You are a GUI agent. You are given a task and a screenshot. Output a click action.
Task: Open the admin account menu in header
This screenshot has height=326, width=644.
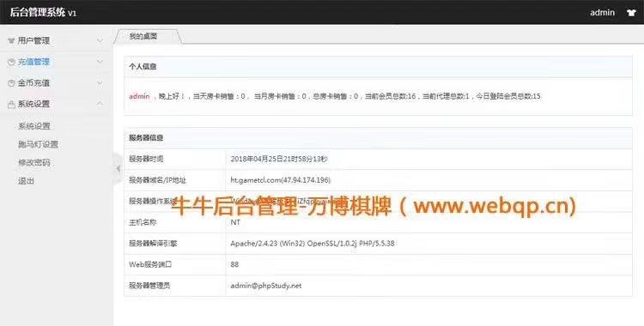pos(602,12)
